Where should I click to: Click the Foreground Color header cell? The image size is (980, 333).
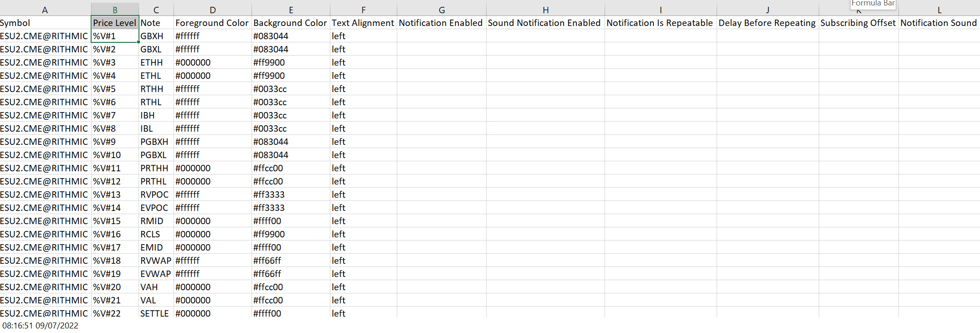pos(213,23)
